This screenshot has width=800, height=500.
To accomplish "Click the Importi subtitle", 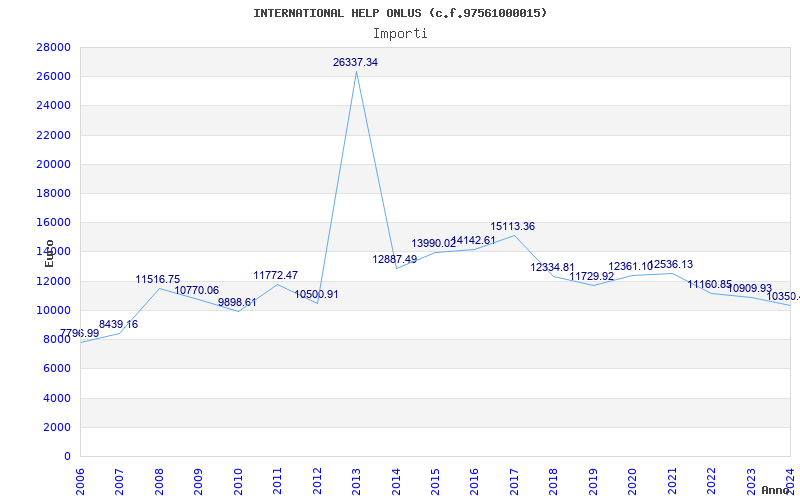I will 400,33.
